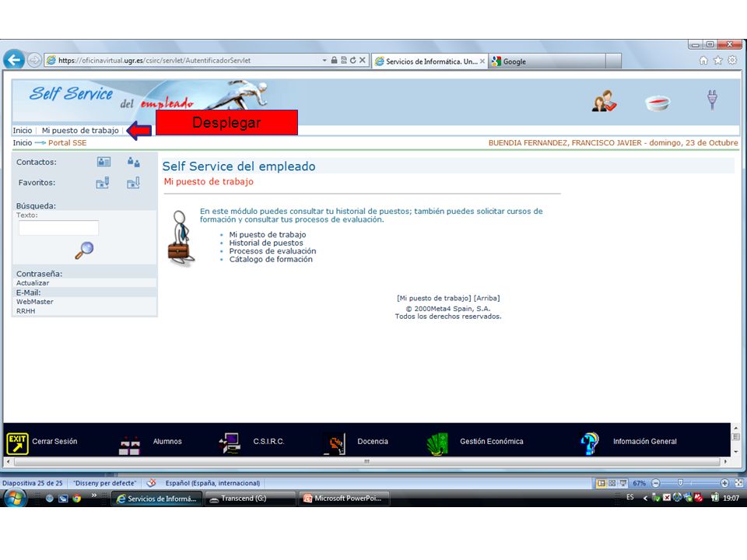Viewport: 747px width, 560px height.
Task: Open the Inicio menu item
Action: coord(23,131)
